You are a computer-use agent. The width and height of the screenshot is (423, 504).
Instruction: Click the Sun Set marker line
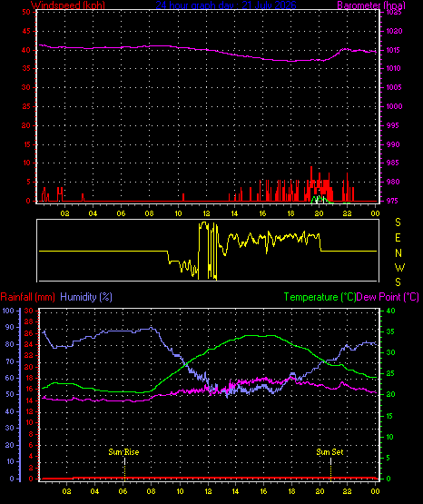[330, 468]
